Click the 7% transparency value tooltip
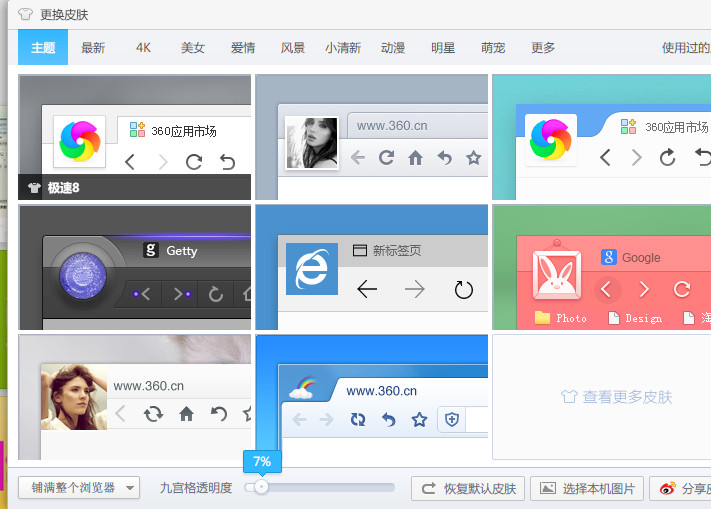Screen dimensions: 711x509 point(262,461)
